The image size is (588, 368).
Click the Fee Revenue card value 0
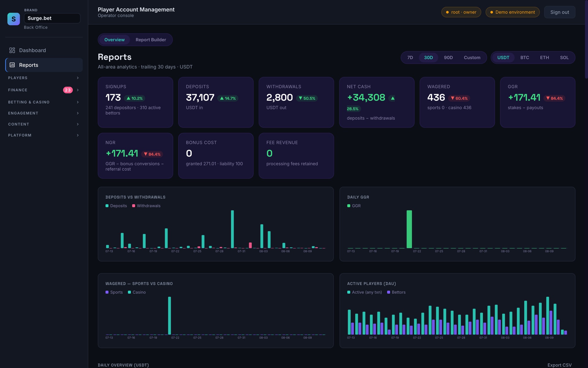click(x=269, y=153)
